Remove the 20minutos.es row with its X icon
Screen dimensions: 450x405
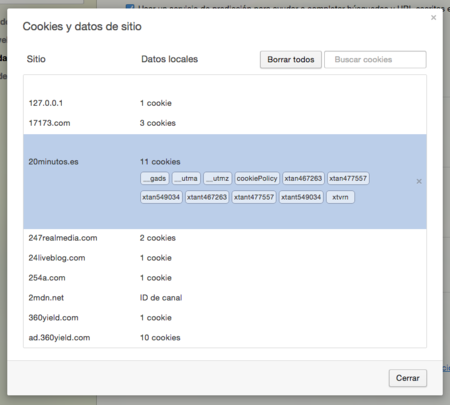pos(419,181)
